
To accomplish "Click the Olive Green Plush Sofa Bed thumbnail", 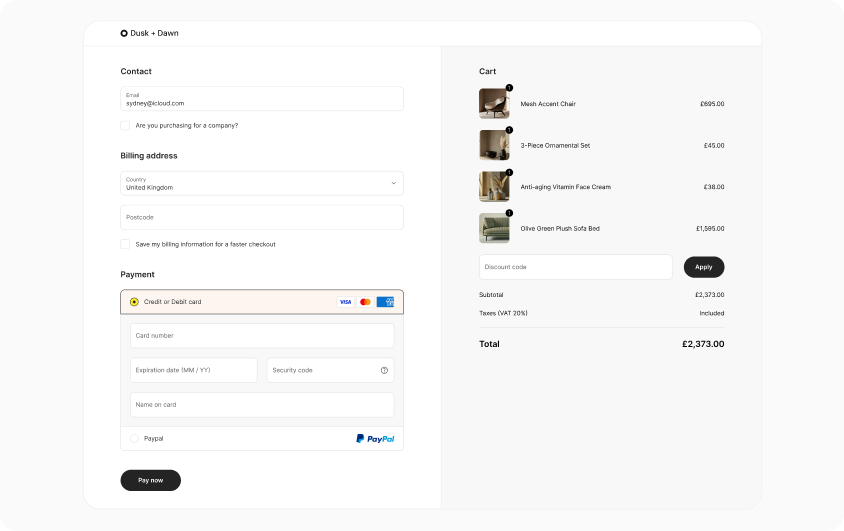I will [494, 228].
